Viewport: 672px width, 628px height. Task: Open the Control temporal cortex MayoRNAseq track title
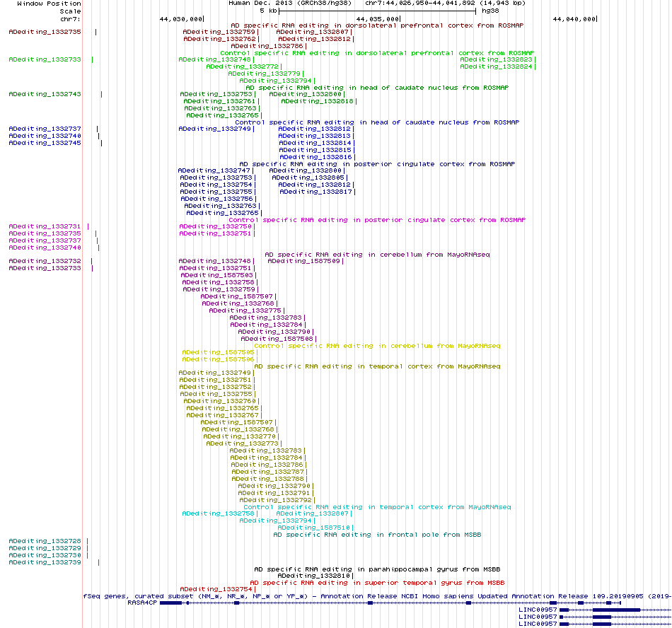377,507
